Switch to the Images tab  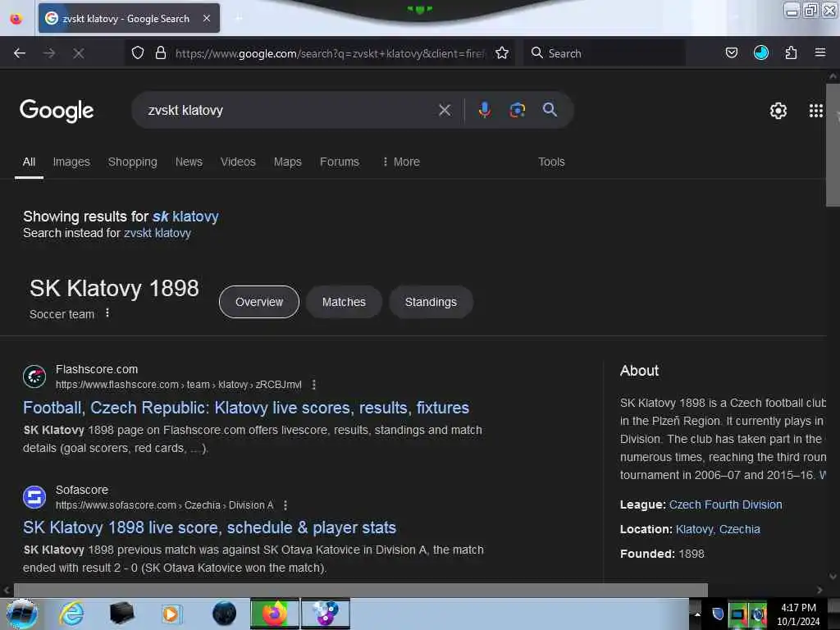pos(71,162)
